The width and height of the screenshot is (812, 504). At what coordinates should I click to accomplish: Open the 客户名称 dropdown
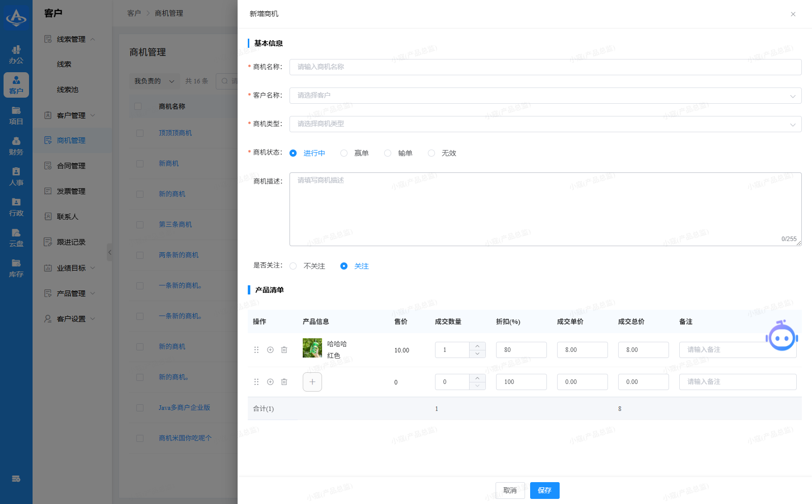545,96
